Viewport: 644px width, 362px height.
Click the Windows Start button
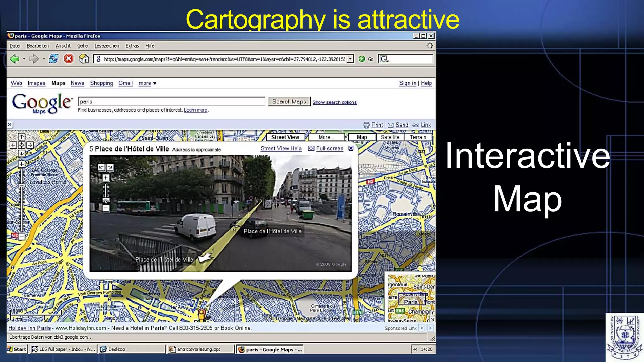(17, 349)
